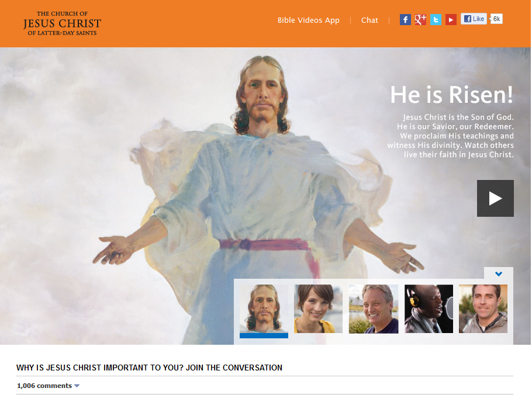Image resolution: width=532 pixels, height=395 pixels.
Task: Click the blue selected-slide indicator bar
Action: pos(264,335)
